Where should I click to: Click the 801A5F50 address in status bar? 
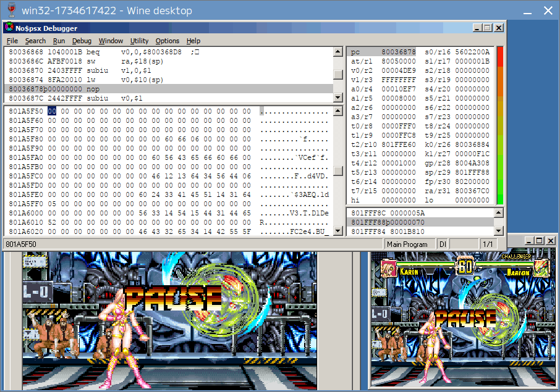pyautogui.click(x=21, y=244)
